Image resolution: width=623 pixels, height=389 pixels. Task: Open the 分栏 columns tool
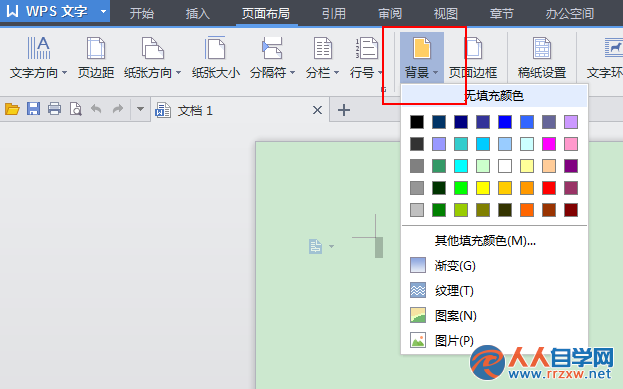[x=322, y=58]
